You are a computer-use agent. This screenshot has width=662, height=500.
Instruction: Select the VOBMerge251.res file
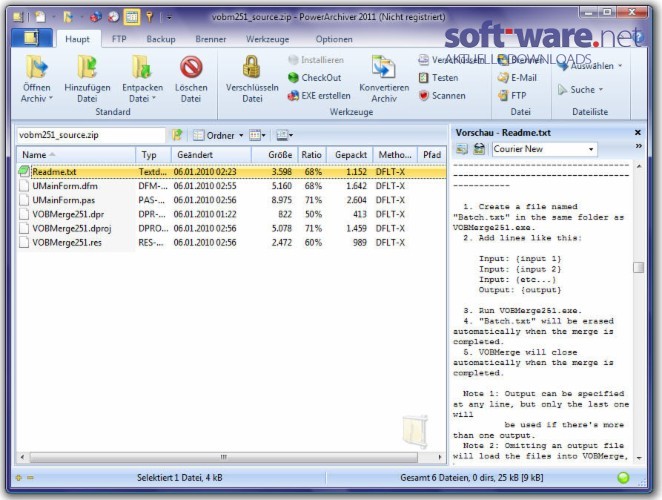click(67, 243)
